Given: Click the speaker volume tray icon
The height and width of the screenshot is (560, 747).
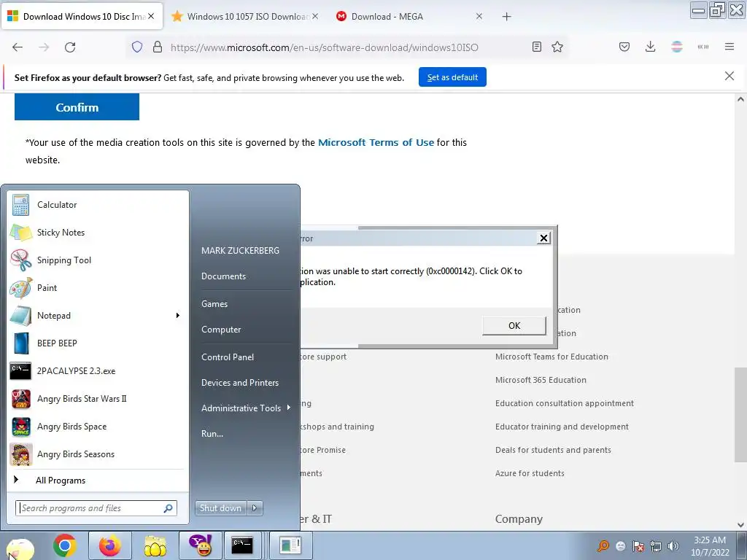Looking at the screenshot, I should [x=673, y=546].
